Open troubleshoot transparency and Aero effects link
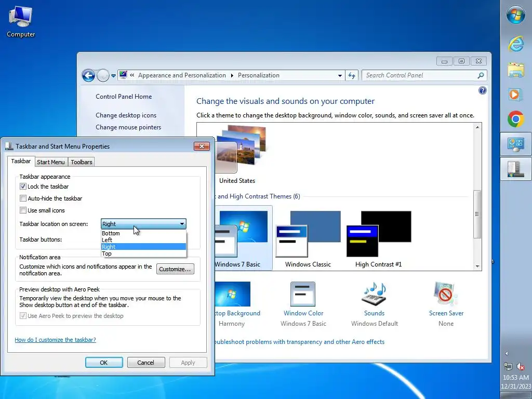 click(300, 342)
